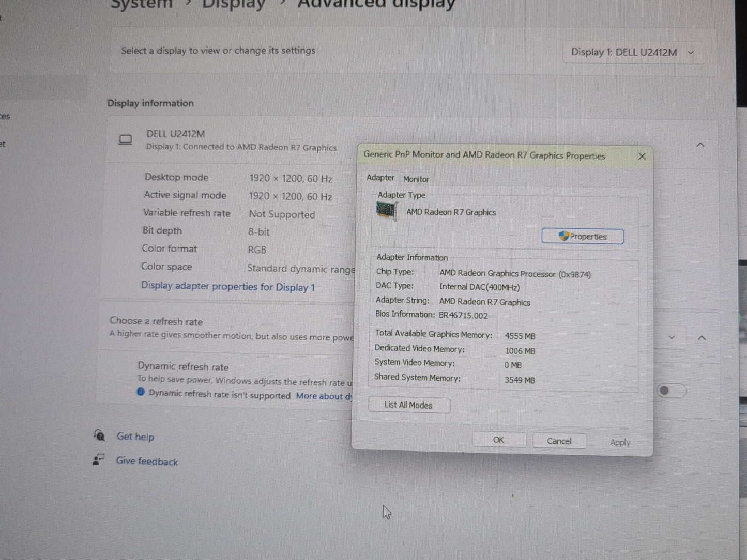Click the graphics card adapter icon
This screenshot has width=747, height=560.
[x=386, y=211]
